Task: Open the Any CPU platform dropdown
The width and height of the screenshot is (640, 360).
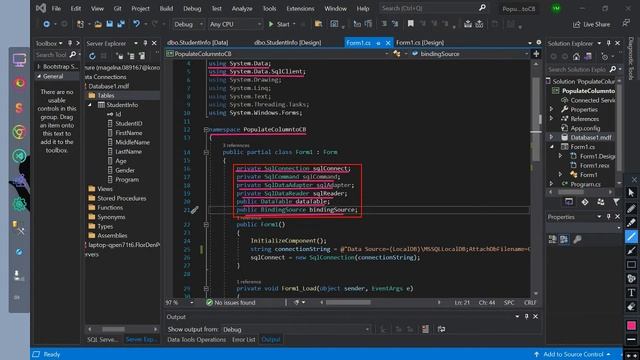Action: [235, 24]
